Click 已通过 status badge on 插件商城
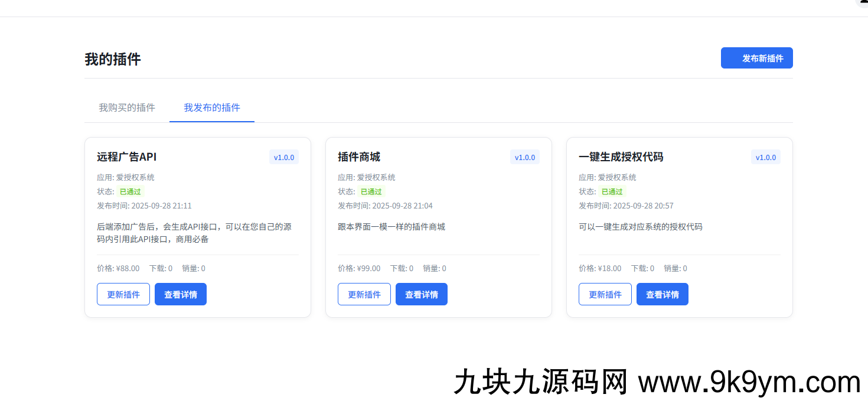This screenshot has width=868, height=404. coord(370,191)
